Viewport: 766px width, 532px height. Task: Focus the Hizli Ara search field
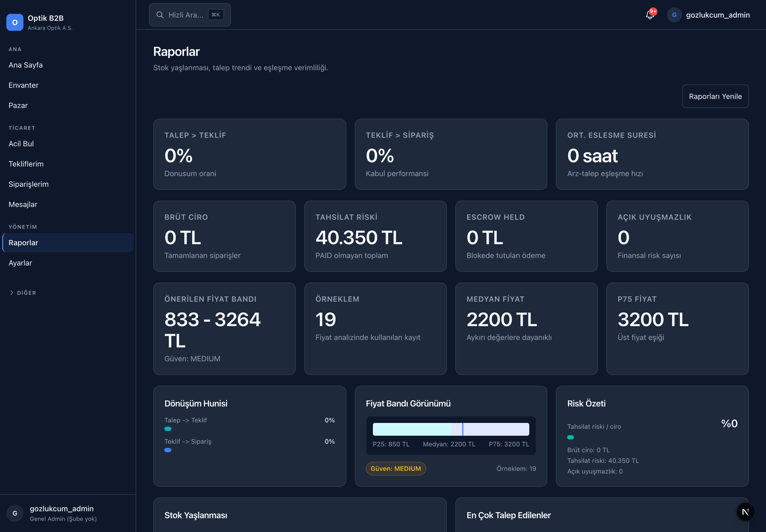click(190, 15)
